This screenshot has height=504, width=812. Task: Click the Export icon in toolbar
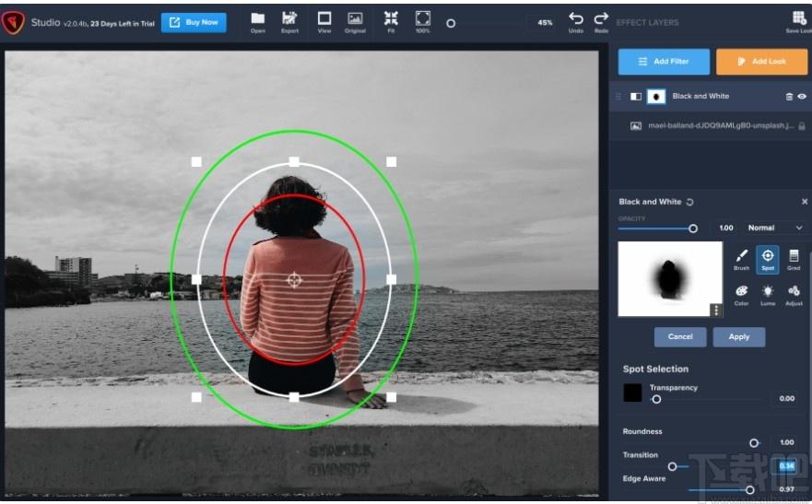(289, 21)
